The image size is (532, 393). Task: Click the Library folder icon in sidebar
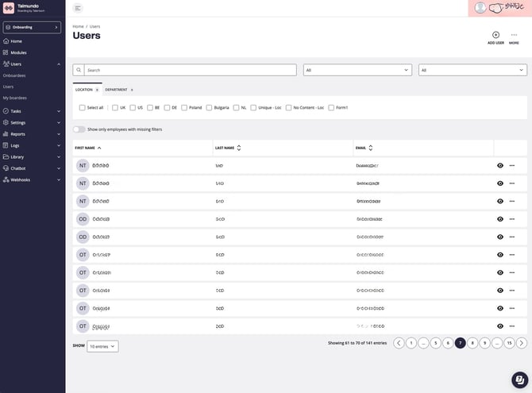click(6, 156)
